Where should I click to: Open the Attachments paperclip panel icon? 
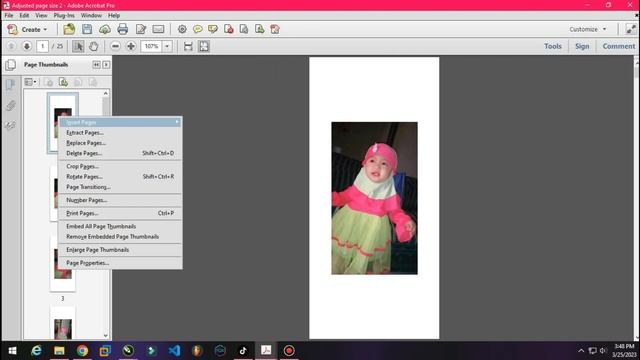click(x=11, y=106)
